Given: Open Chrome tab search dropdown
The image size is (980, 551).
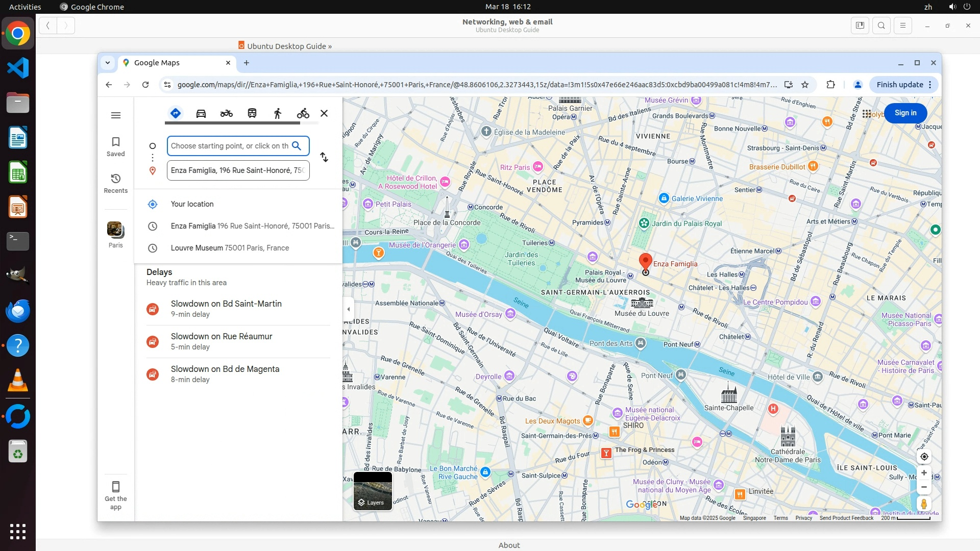Looking at the screenshot, I should 108,63.
